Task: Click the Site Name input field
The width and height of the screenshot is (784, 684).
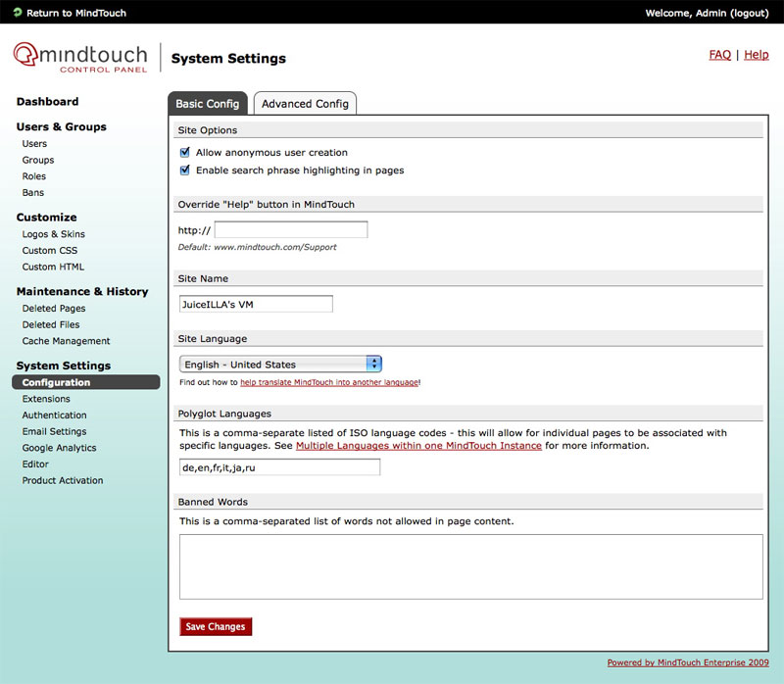Action: pyautogui.click(x=256, y=304)
